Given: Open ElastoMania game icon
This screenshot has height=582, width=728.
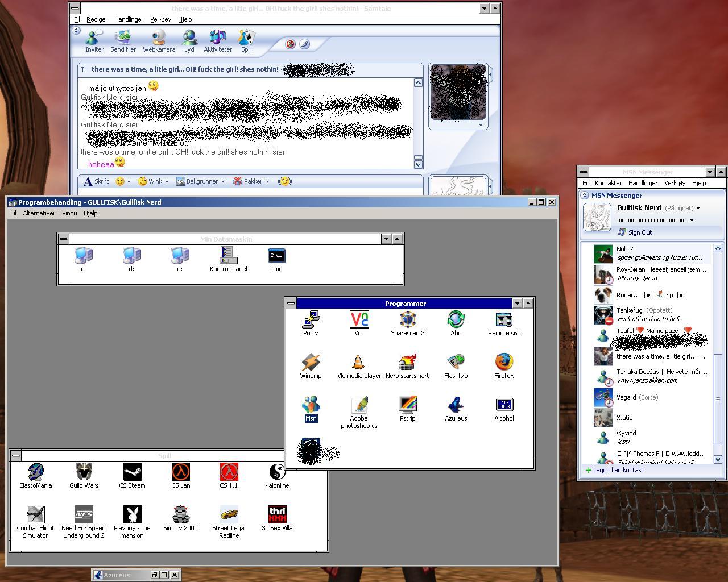Looking at the screenshot, I should point(35,476).
